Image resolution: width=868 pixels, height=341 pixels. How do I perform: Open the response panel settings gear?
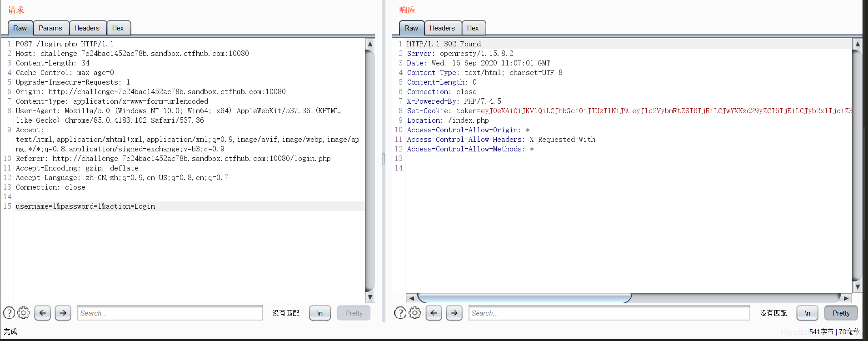pyautogui.click(x=415, y=313)
